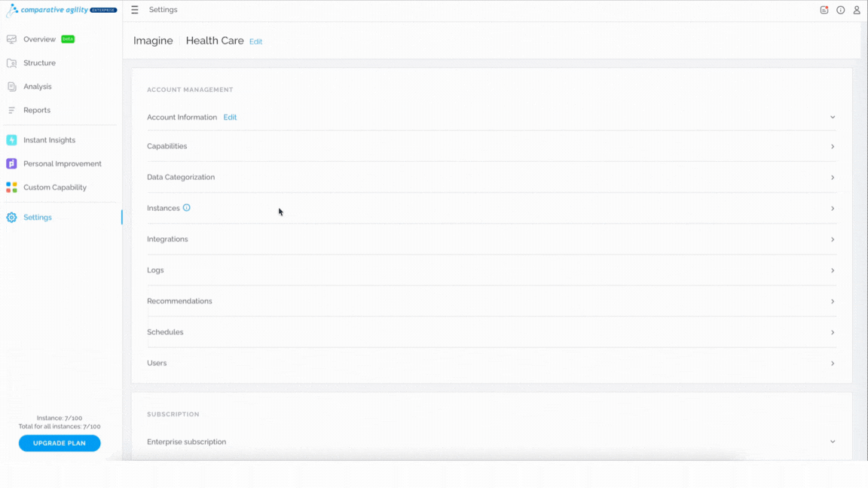Click Edit beside Account Information
The width and height of the screenshot is (868, 488).
point(230,117)
